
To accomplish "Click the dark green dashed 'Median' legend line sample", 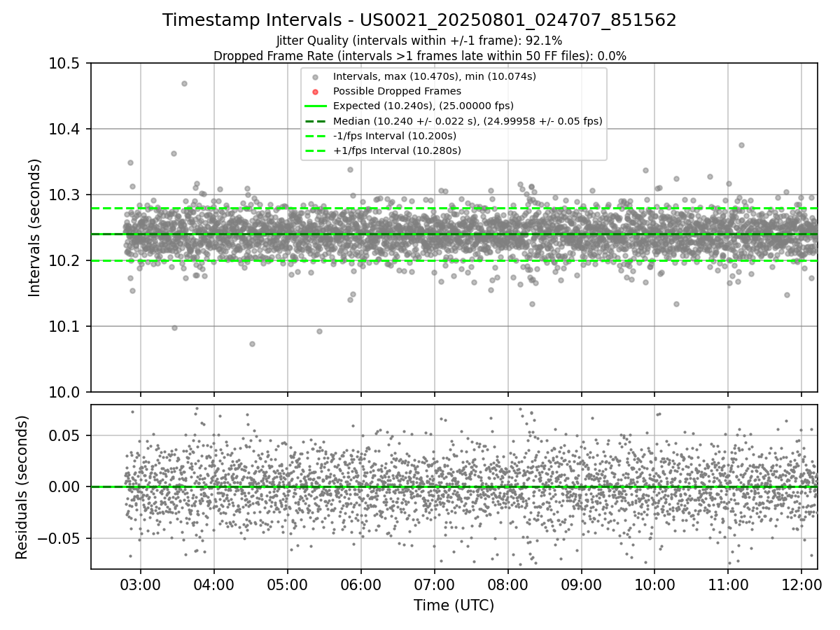I will pyautogui.click(x=315, y=121).
